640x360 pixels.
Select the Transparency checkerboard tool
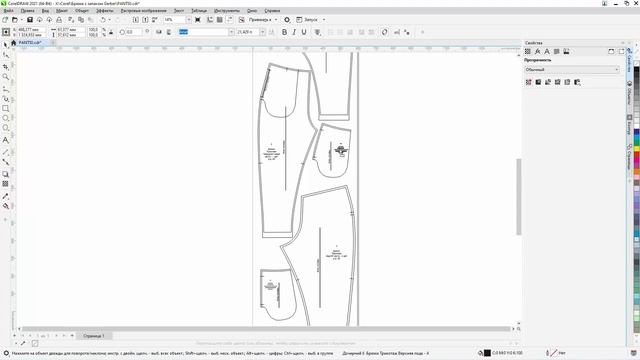(6, 184)
